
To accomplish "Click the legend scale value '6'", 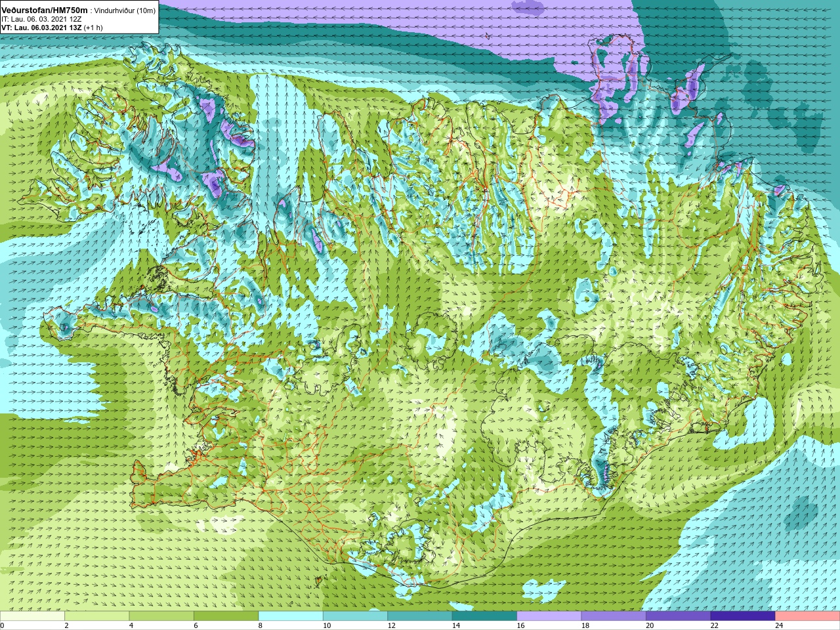I will 196,625.
